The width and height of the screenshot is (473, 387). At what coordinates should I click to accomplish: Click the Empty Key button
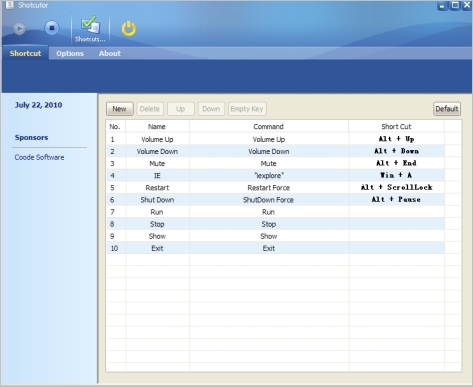[247, 109]
